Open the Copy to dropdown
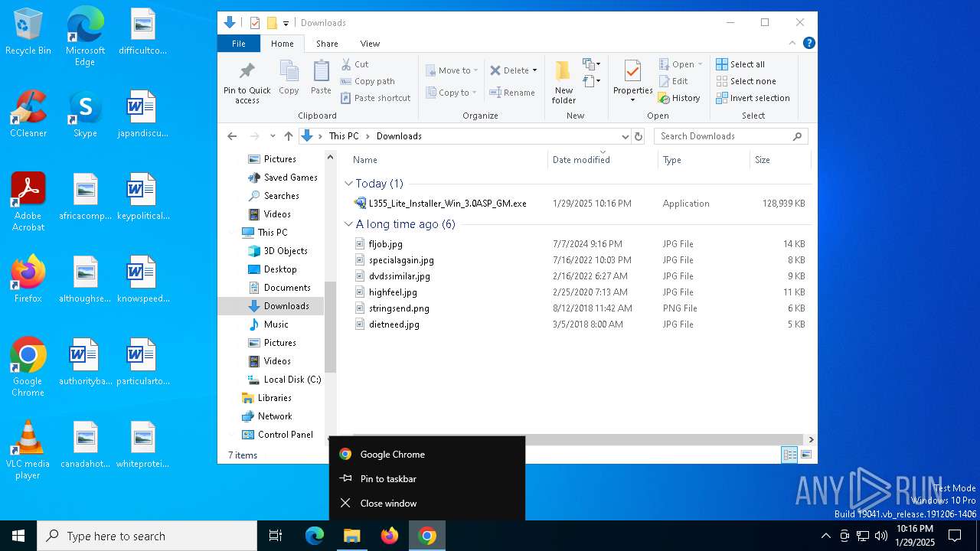The height and width of the screenshot is (551, 980). (x=452, y=93)
